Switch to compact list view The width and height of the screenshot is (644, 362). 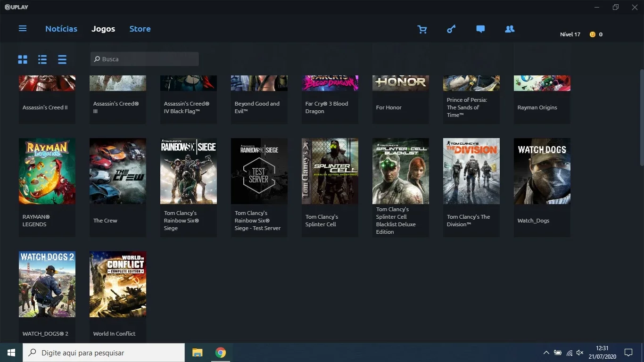point(62,59)
